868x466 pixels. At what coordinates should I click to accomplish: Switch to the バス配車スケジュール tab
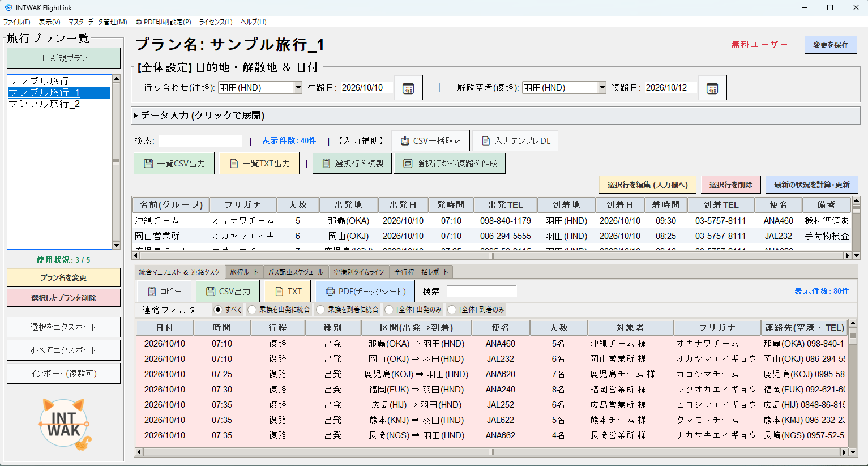296,272
